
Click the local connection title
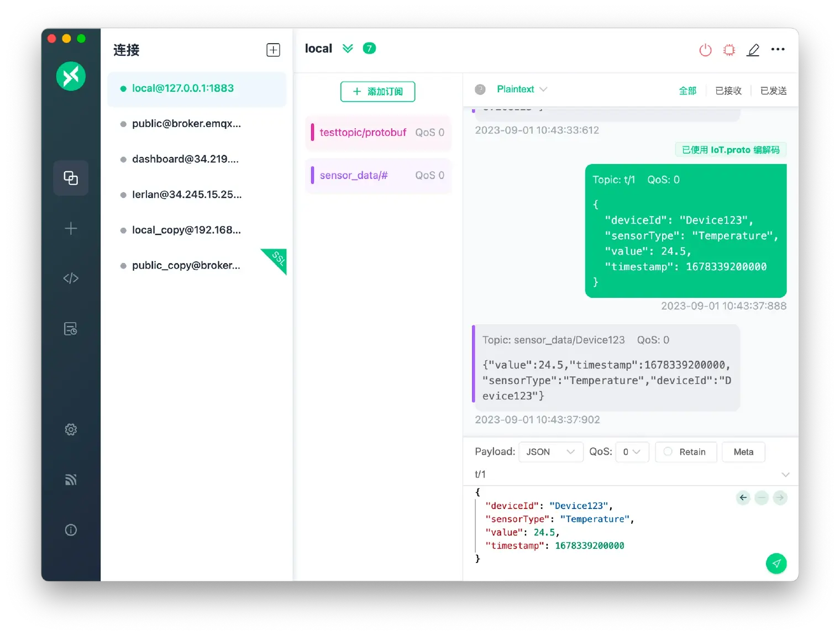pos(318,49)
